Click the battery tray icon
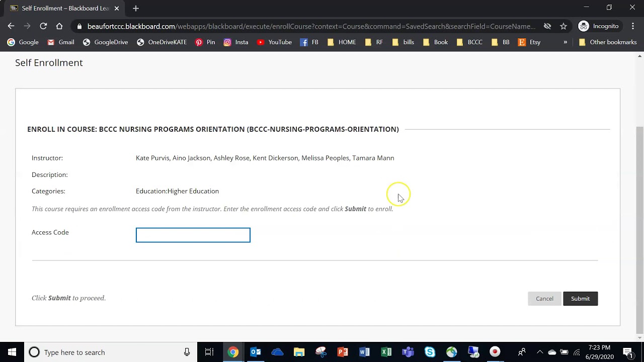The height and width of the screenshot is (362, 644). [564, 352]
